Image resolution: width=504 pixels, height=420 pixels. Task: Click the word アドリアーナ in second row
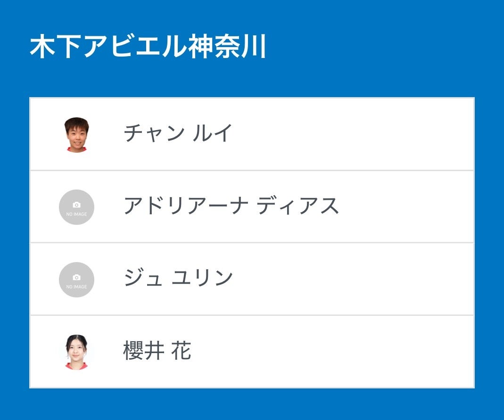(184, 206)
